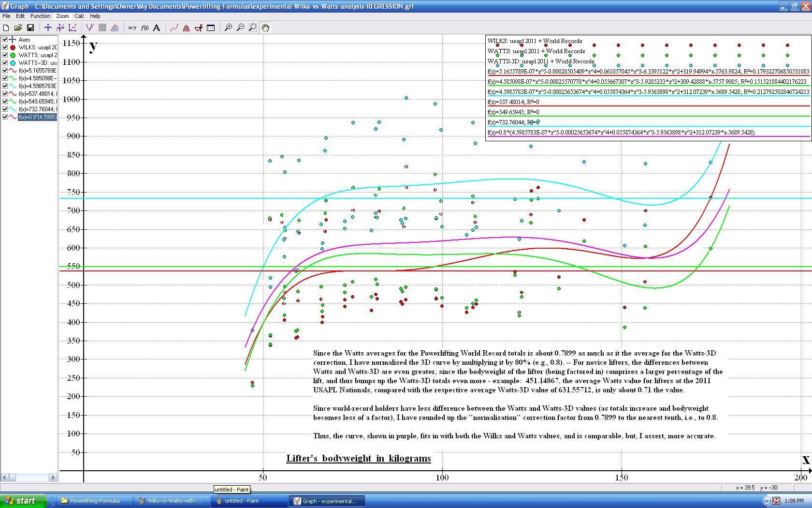Click Graph - experimental taskbar button
The image size is (812, 508).
(327, 501)
